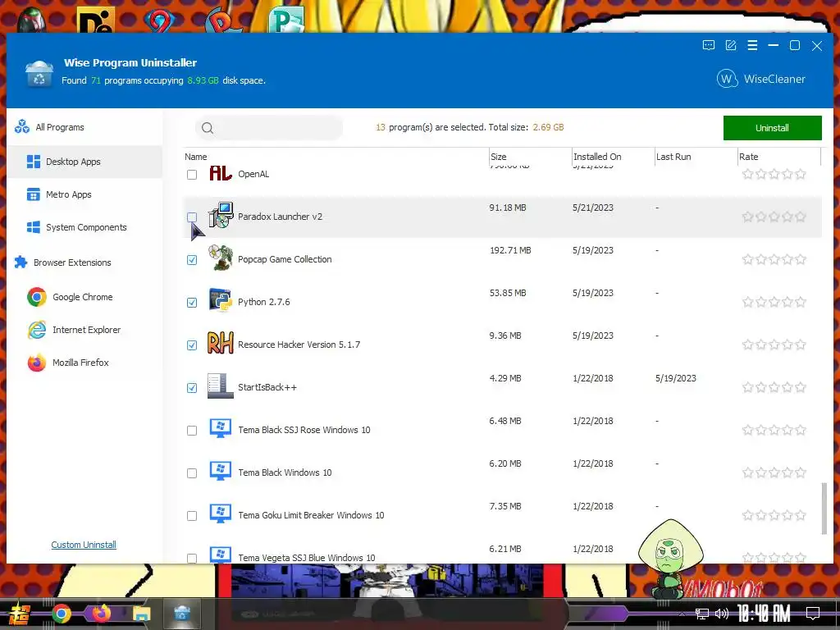Viewport: 840px width, 630px height.
Task: Click the Resource Hacker RH icon
Action: [x=220, y=344]
